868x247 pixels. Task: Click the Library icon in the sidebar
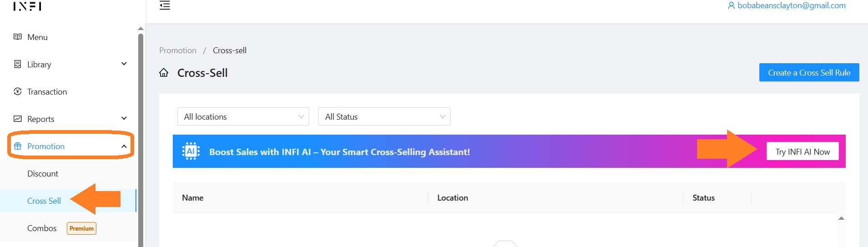click(x=18, y=64)
